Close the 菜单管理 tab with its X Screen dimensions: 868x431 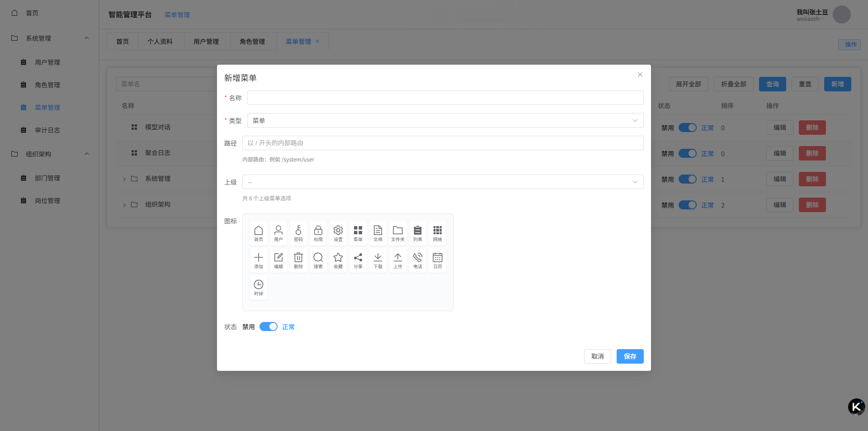[317, 41]
